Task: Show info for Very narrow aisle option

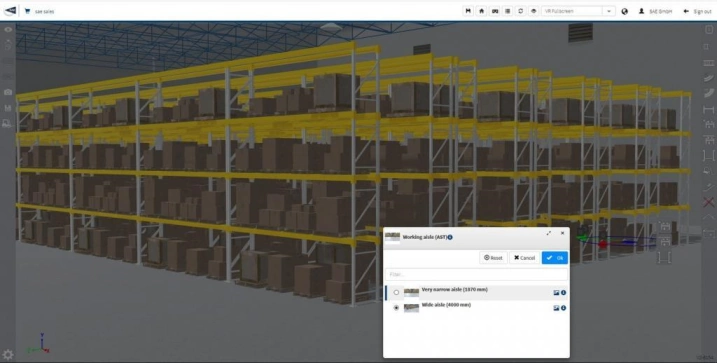Action: coord(563,293)
